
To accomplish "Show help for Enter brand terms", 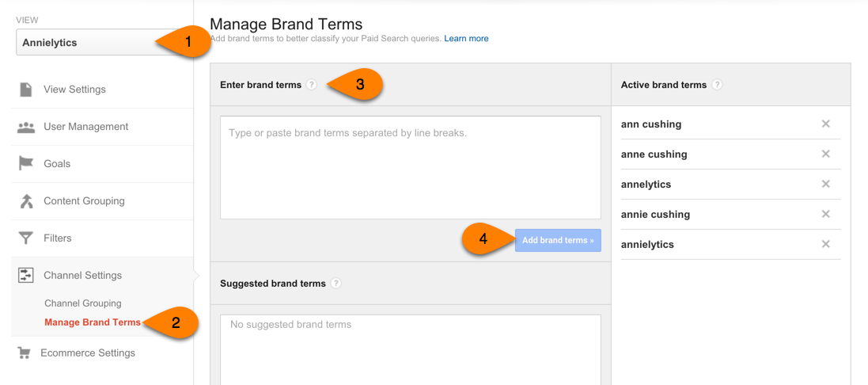I will coord(312,85).
